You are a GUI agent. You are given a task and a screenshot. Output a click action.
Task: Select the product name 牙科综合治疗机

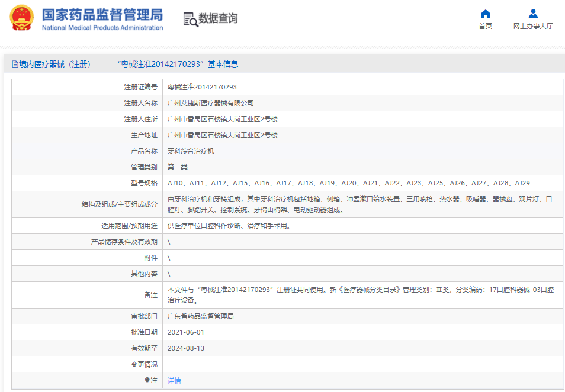(x=191, y=151)
